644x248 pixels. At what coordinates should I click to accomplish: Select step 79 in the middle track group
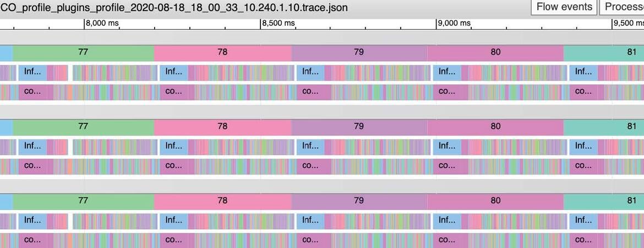click(x=359, y=127)
